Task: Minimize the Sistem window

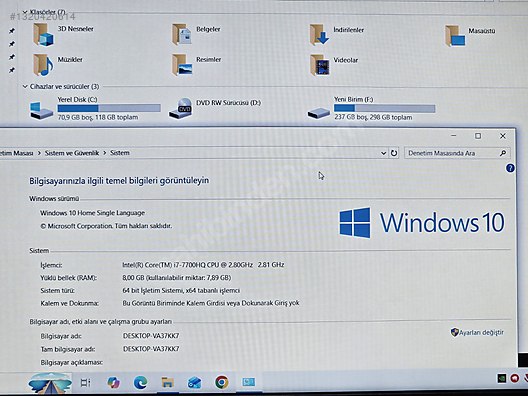Action: coord(454,136)
